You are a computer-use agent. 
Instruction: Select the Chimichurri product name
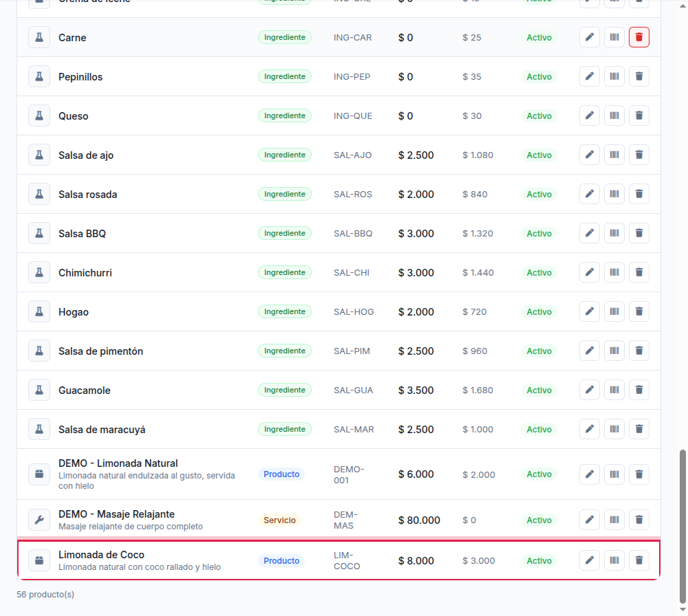coord(85,273)
